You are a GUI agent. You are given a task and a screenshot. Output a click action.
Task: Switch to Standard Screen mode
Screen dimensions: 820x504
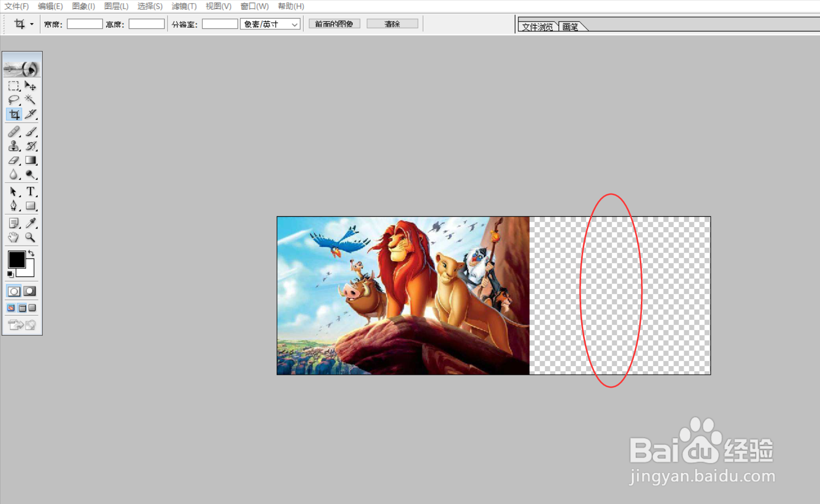(x=11, y=308)
